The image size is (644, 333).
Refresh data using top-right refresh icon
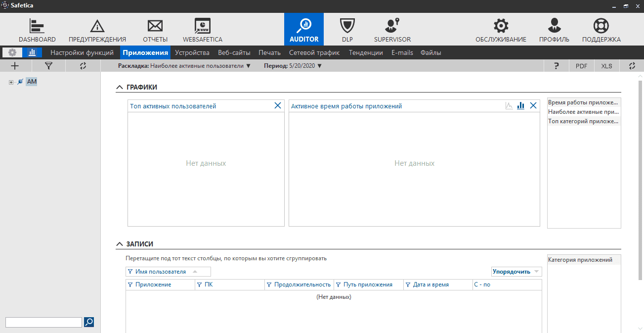pos(631,66)
